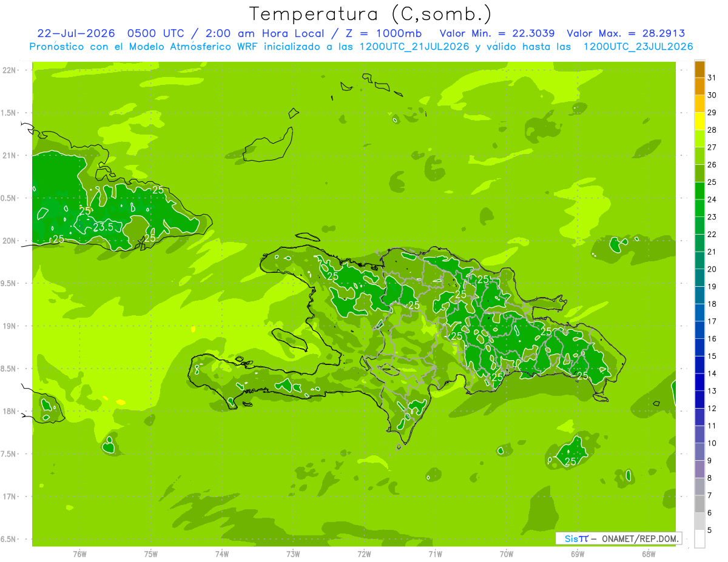Viewport: 728px width, 562px height.
Task: Click the blue legend swatch between 15 and 16
Action: (699, 347)
